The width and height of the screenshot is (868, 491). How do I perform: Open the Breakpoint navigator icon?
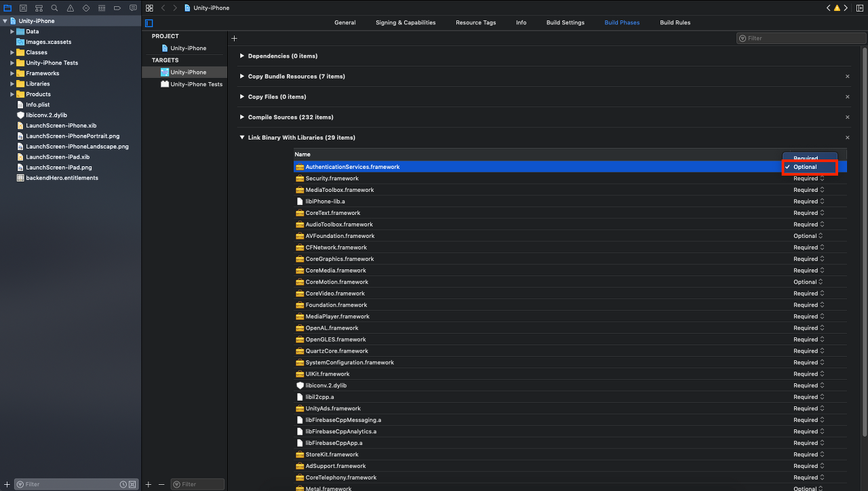[117, 8]
